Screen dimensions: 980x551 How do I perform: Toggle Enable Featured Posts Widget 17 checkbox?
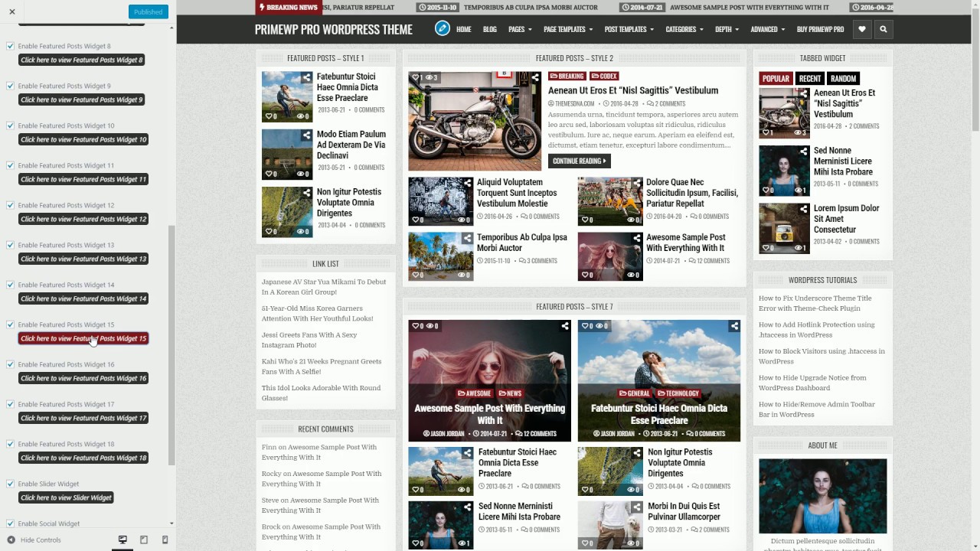pos(10,404)
